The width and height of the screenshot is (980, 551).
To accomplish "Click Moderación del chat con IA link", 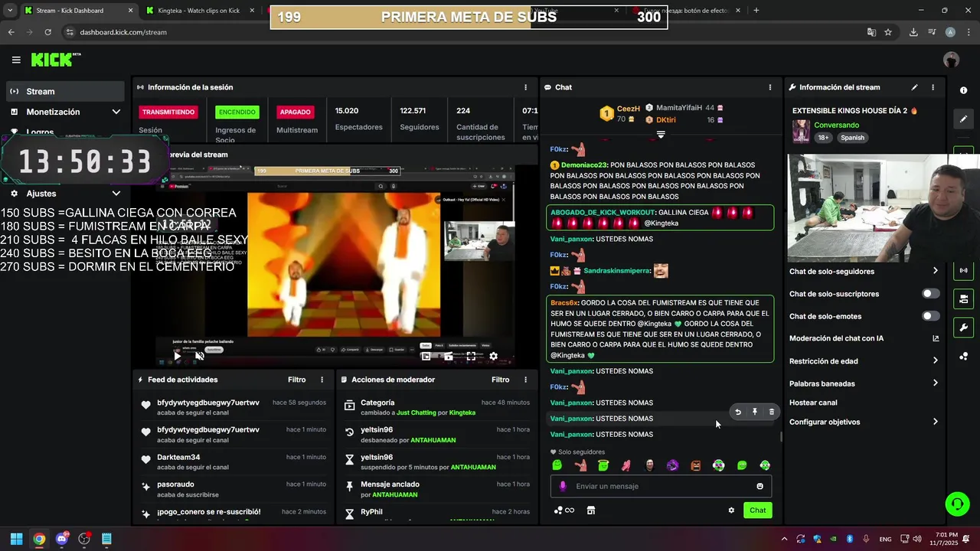I will tap(864, 338).
